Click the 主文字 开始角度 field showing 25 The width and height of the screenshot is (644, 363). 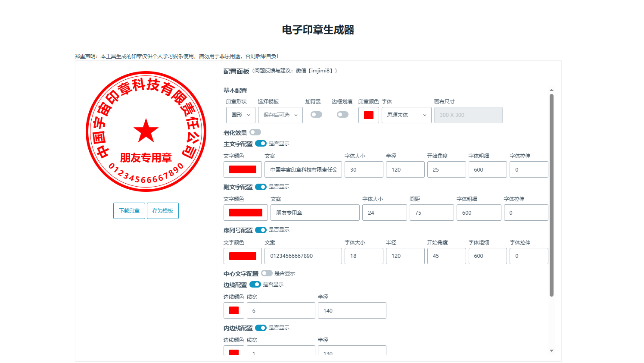click(x=447, y=169)
